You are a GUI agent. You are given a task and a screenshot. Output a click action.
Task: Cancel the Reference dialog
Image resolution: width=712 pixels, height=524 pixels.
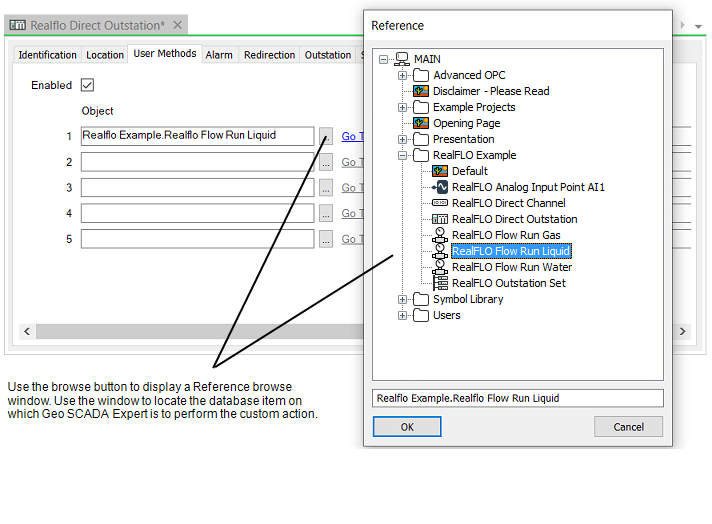click(628, 427)
